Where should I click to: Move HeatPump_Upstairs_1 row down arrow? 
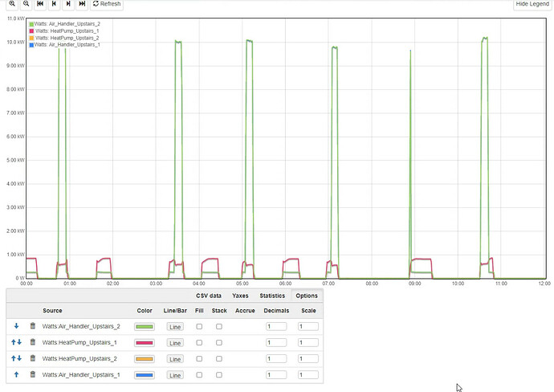19,342
